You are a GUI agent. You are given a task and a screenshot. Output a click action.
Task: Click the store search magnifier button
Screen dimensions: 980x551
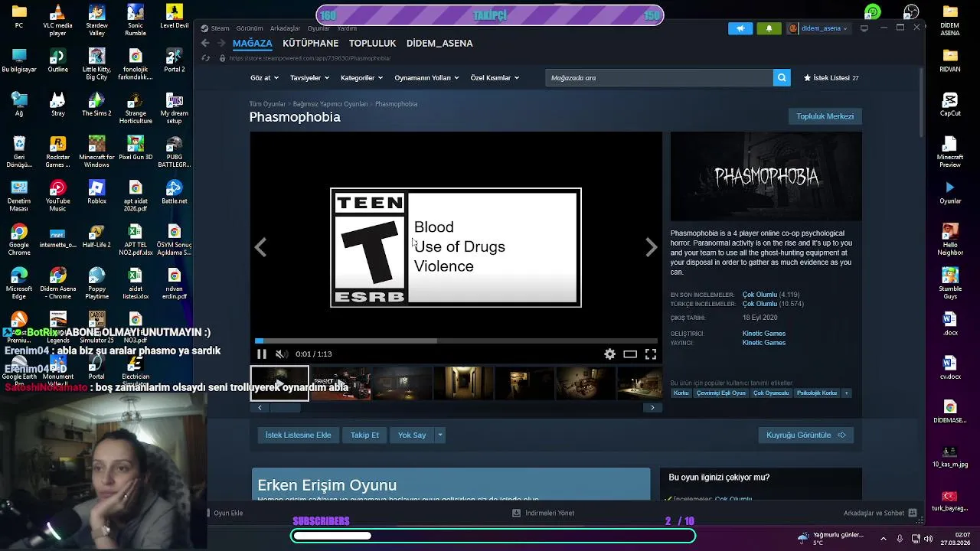click(x=782, y=77)
